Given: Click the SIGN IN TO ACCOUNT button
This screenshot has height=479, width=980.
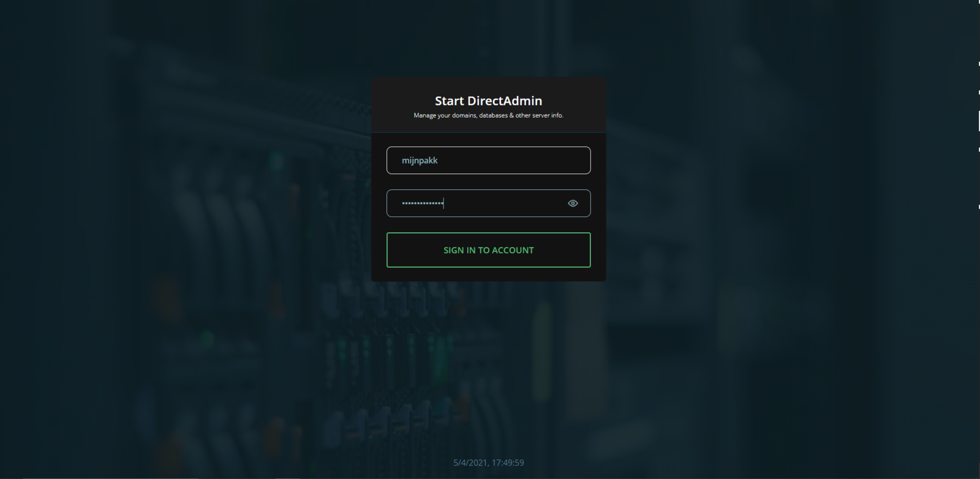Looking at the screenshot, I should (x=488, y=250).
